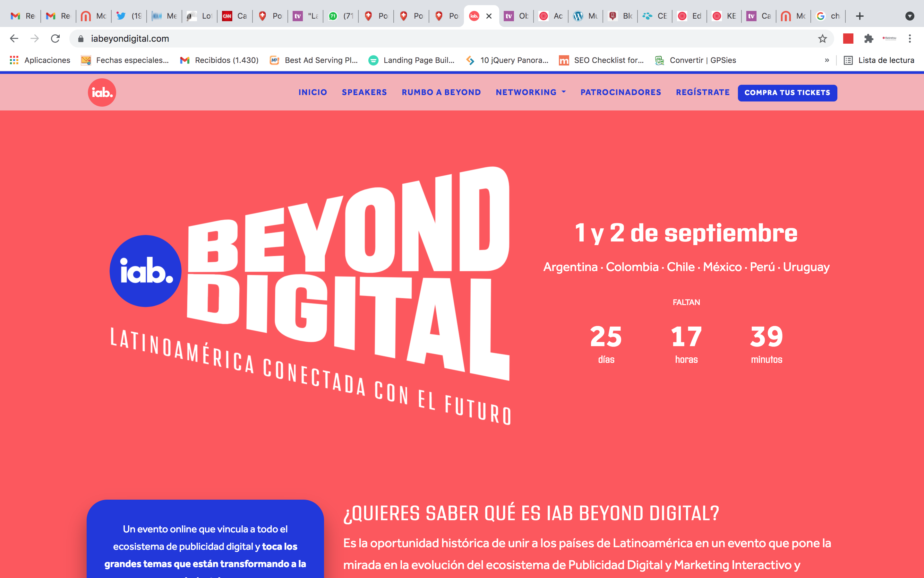Switch to the WordPress tab
Screen dimensions: 924x578
click(x=585, y=16)
